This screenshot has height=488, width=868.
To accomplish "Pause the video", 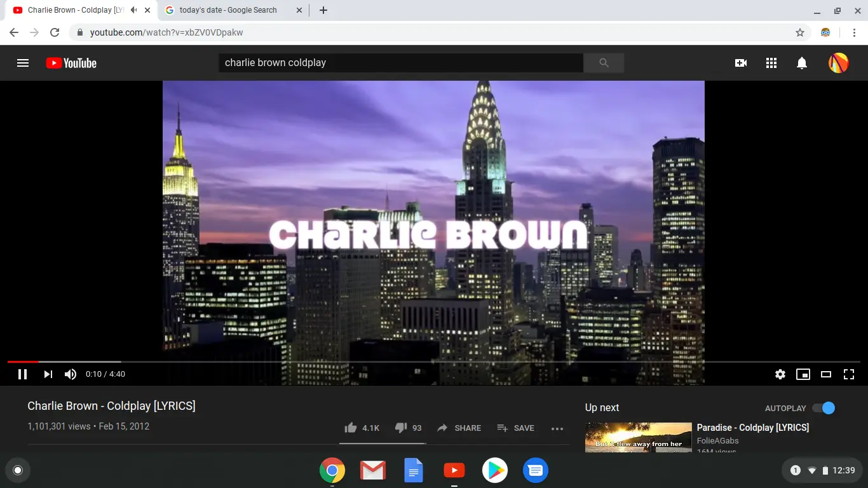I will click(22, 374).
